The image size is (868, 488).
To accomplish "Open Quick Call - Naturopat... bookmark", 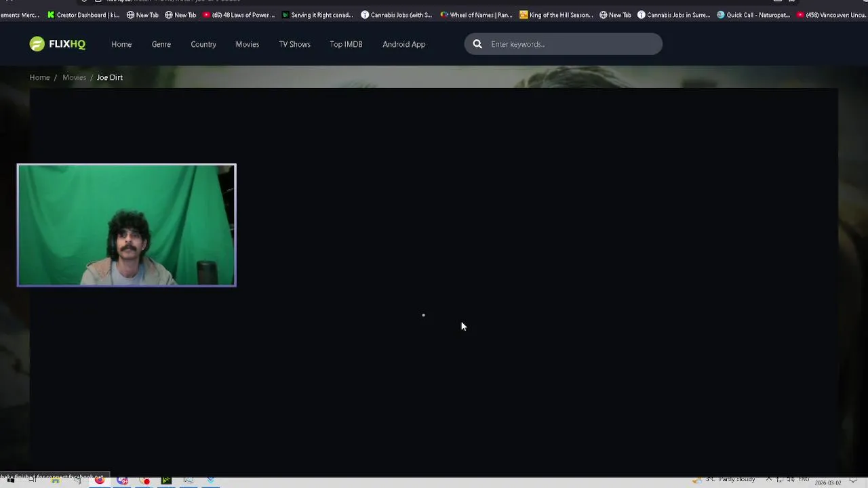I will tap(753, 15).
